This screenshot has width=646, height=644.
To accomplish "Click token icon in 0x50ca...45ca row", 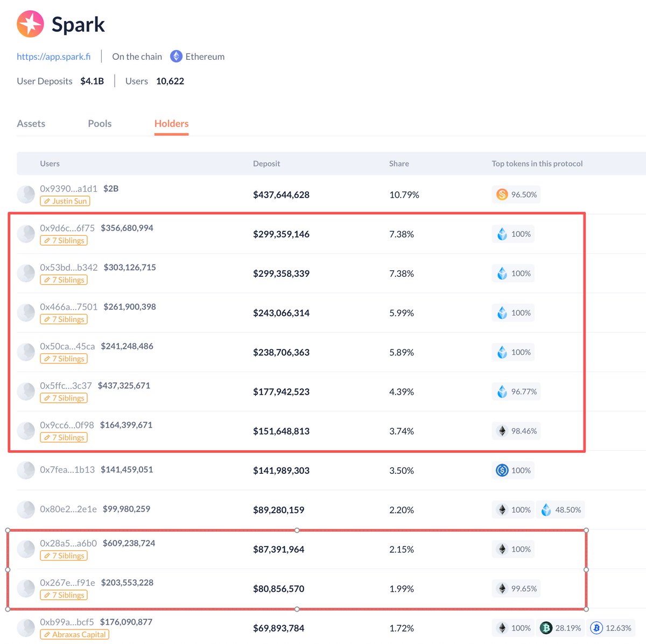I will click(502, 352).
